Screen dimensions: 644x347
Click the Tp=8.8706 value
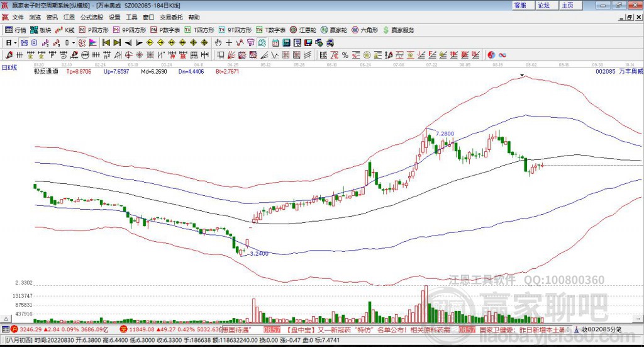(79, 71)
